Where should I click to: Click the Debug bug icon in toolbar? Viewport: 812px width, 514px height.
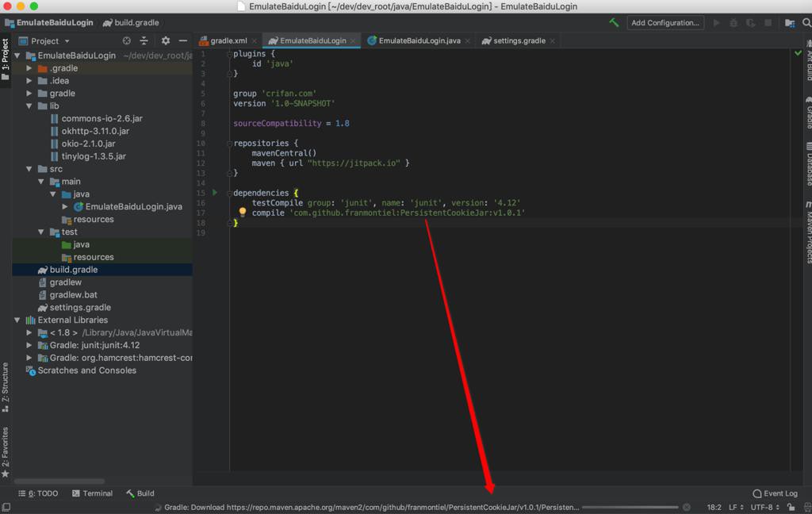click(733, 23)
